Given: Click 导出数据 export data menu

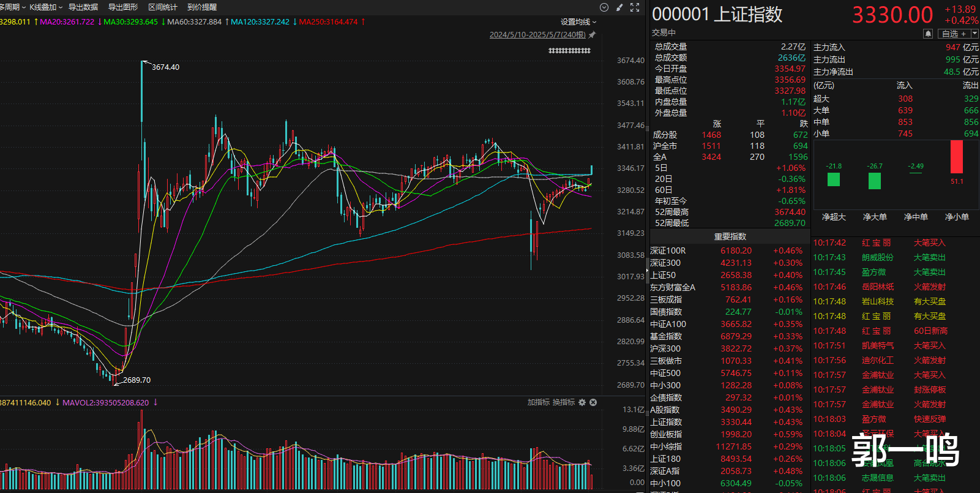Looking at the screenshot, I should click(83, 7).
